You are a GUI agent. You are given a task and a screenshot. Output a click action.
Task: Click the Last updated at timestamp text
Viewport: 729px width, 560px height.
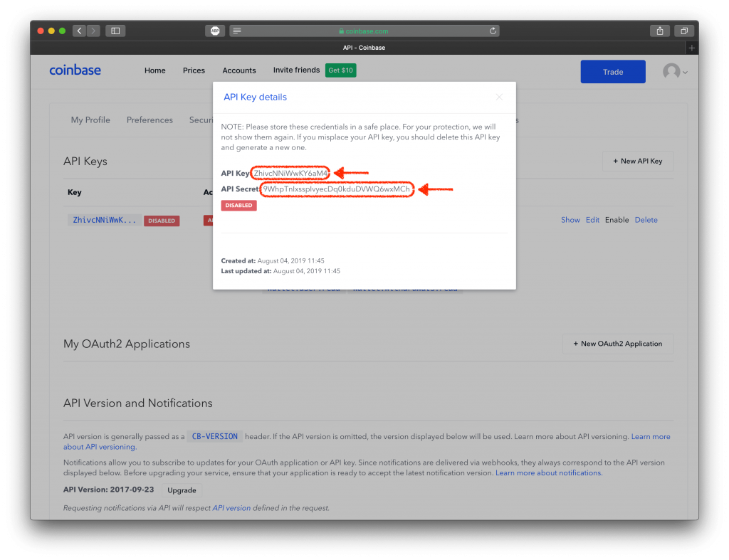tap(280, 271)
